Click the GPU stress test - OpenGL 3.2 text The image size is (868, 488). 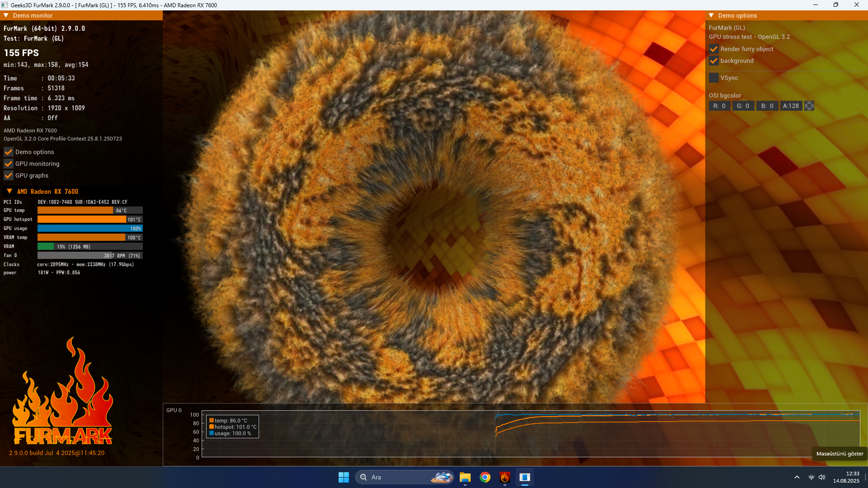[x=749, y=37]
